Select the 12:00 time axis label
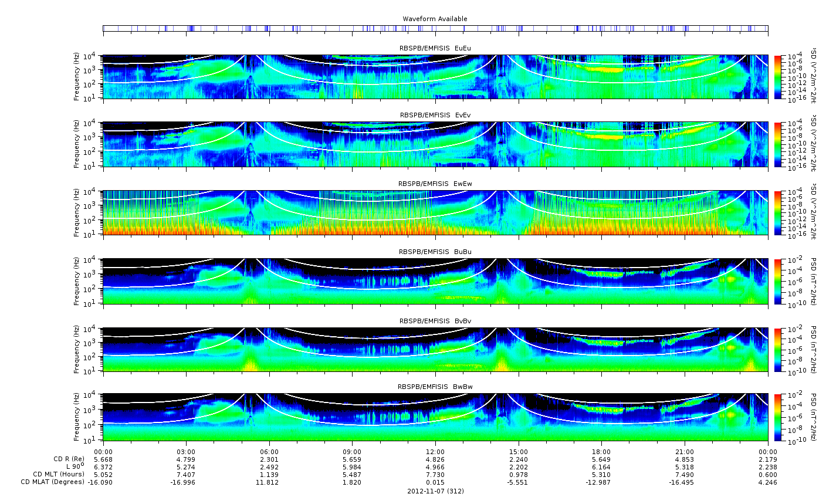This screenshot has height=504, width=826. (x=435, y=452)
